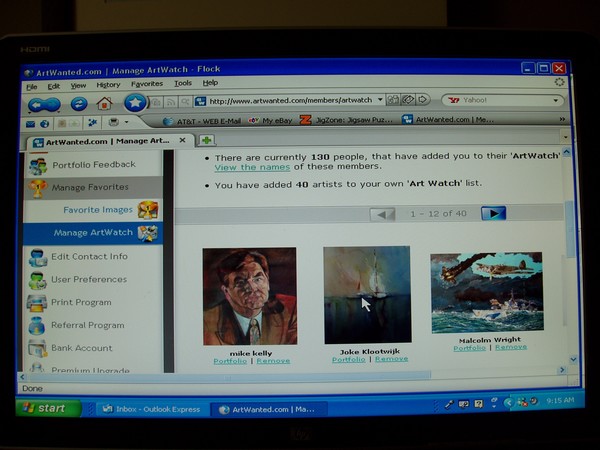Open the My eBay bookmark
The image size is (600, 450).
[x=270, y=121]
